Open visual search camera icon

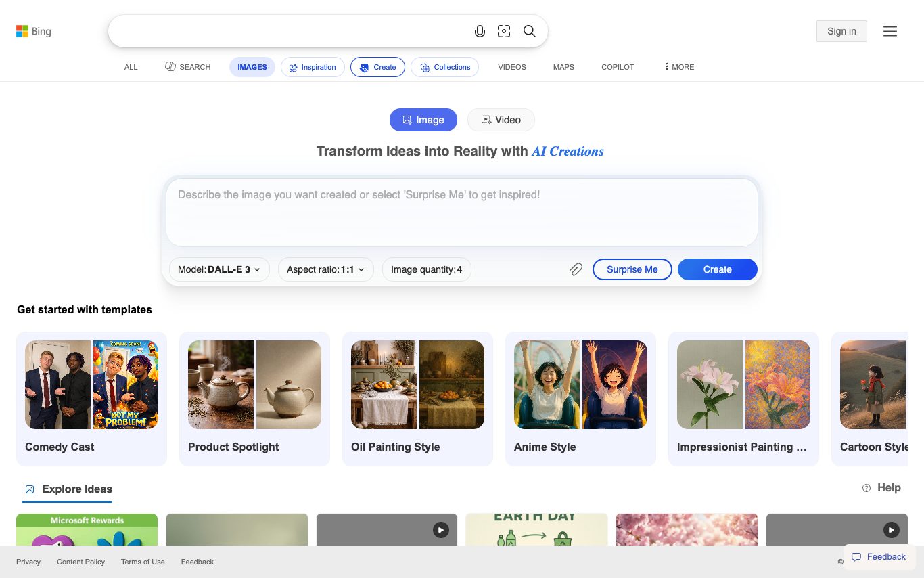[504, 31]
